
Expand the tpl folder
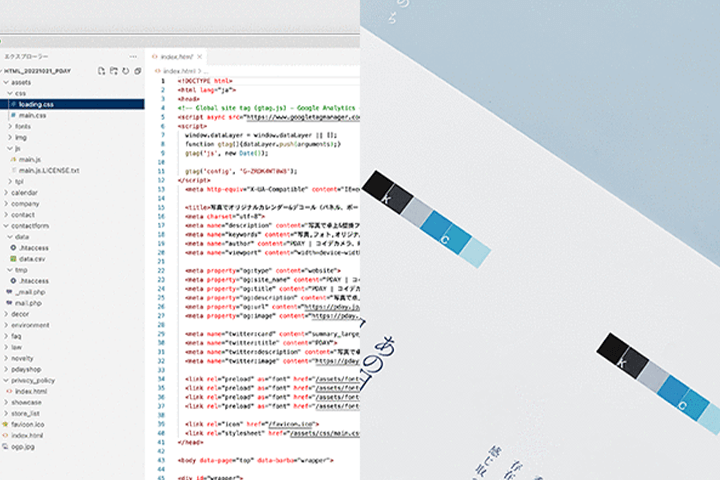[10, 181]
